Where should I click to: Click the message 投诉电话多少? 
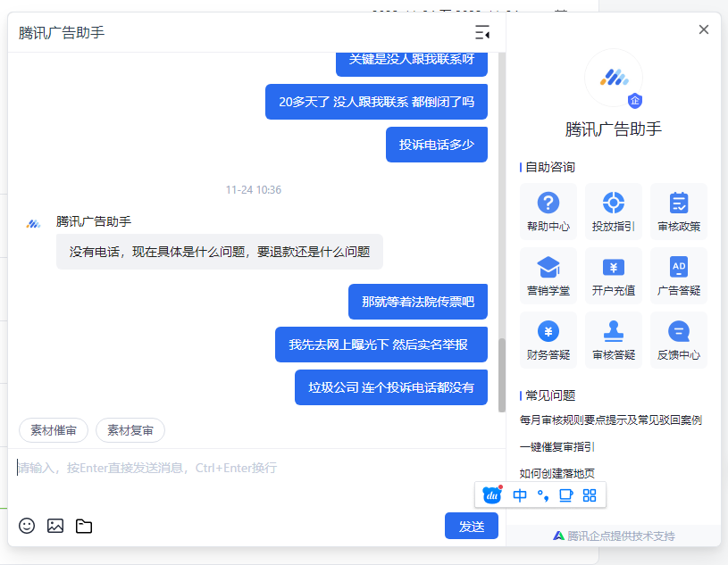[437, 145]
